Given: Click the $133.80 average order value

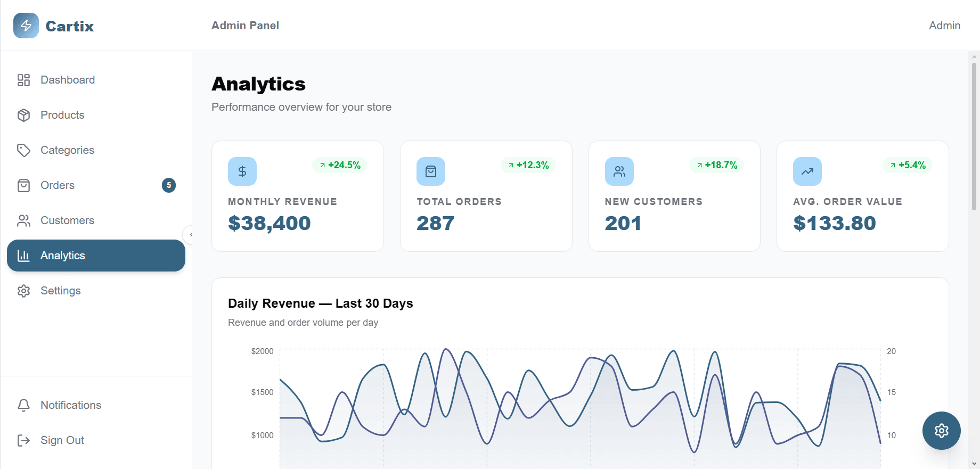Looking at the screenshot, I should point(835,223).
